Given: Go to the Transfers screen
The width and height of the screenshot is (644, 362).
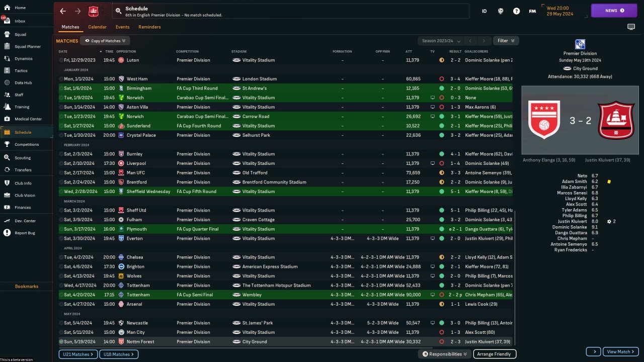Looking at the screenshot, I should pyautogui.click(x=23, y=170).
